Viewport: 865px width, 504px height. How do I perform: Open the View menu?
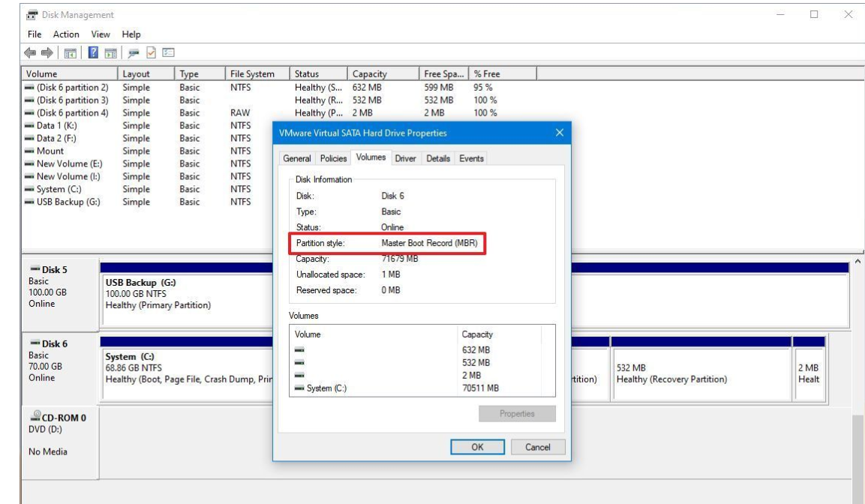point(101,34)
